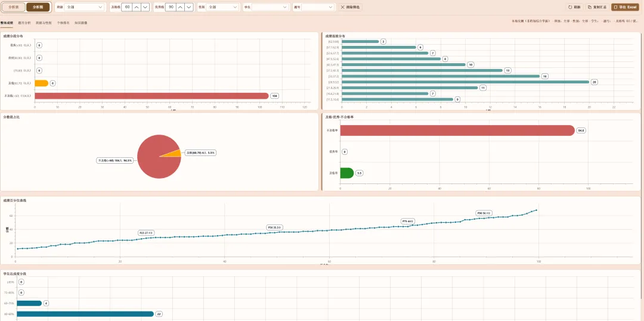Click the X icon of 清除筛选

point(343,7)
